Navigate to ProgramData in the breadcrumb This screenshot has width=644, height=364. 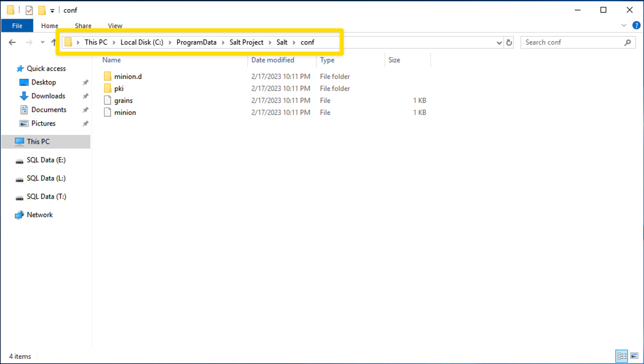196,42
